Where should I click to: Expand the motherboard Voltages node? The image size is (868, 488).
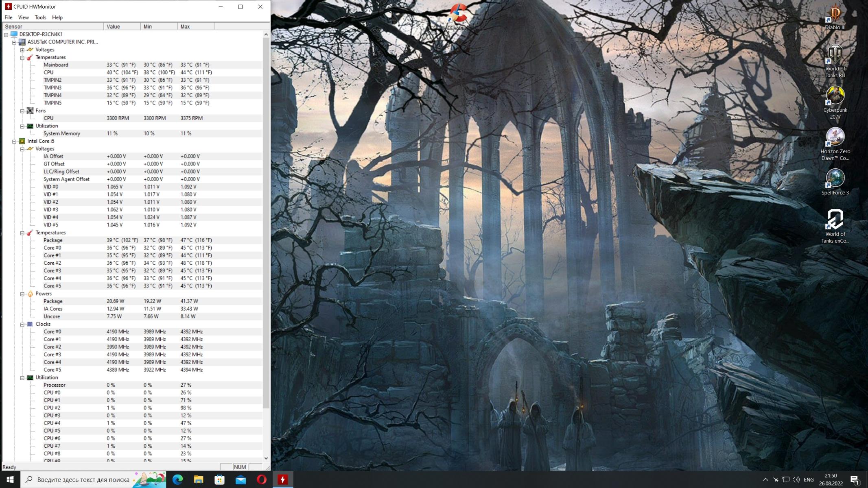tap(22, 50)
